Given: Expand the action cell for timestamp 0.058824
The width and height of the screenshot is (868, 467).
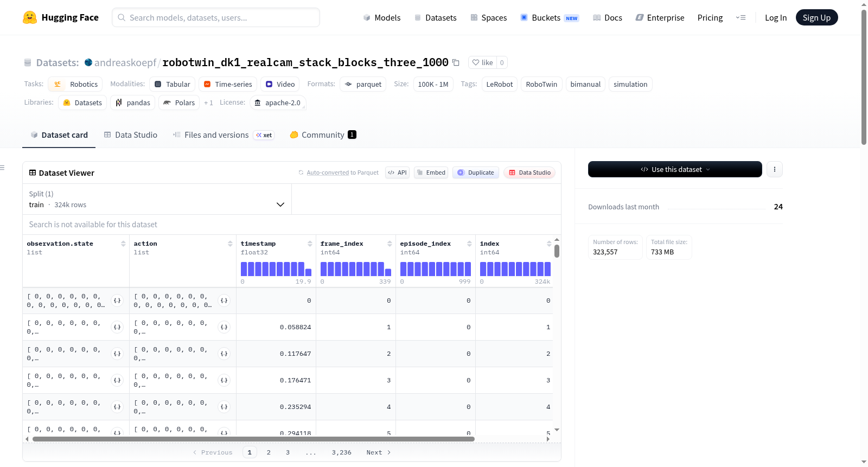Looking at the screenshot, I should 224,327.
